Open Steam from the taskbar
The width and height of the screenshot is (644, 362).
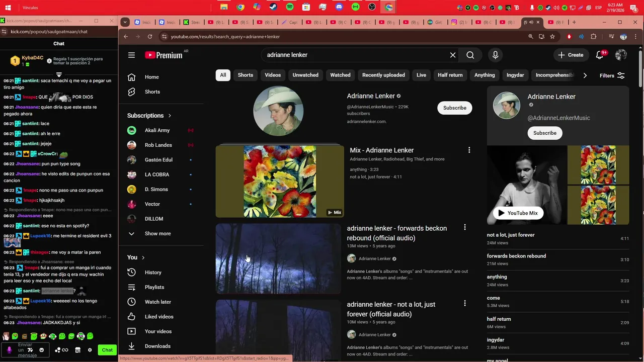coord(273,7)
